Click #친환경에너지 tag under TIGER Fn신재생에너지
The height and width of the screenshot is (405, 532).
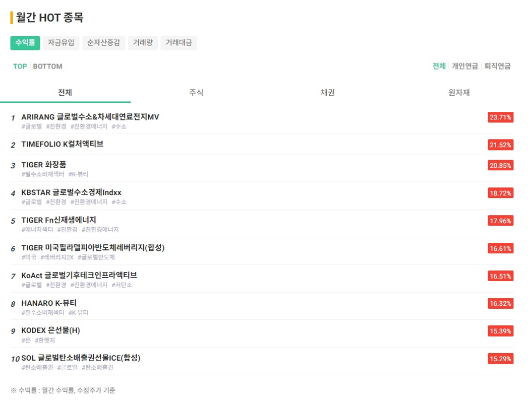point(100,229)
